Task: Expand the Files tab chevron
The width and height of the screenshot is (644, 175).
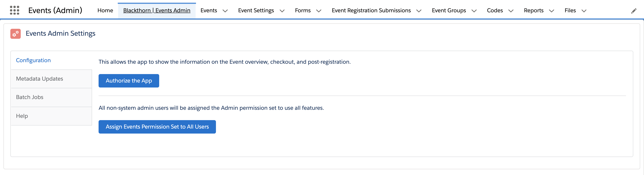Action: tap(584, 11)
